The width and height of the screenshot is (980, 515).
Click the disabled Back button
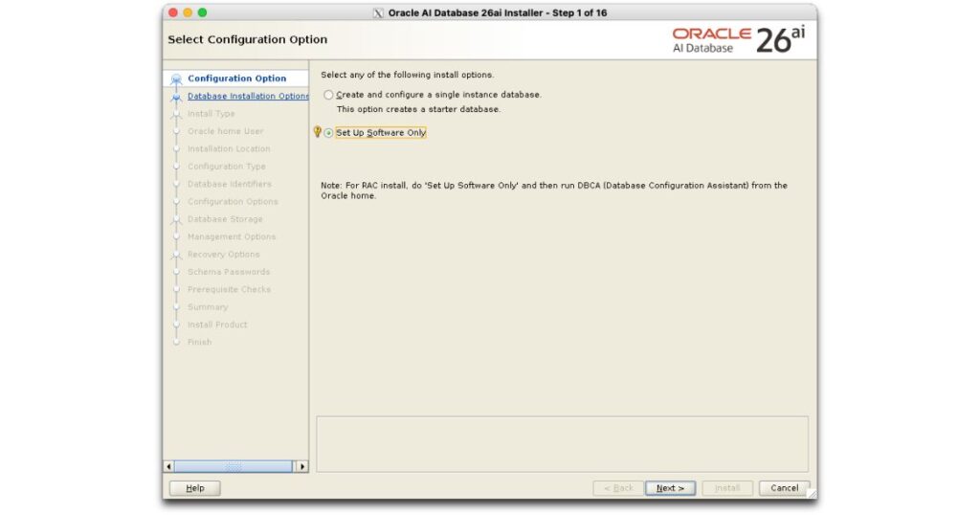pos(618,488)
